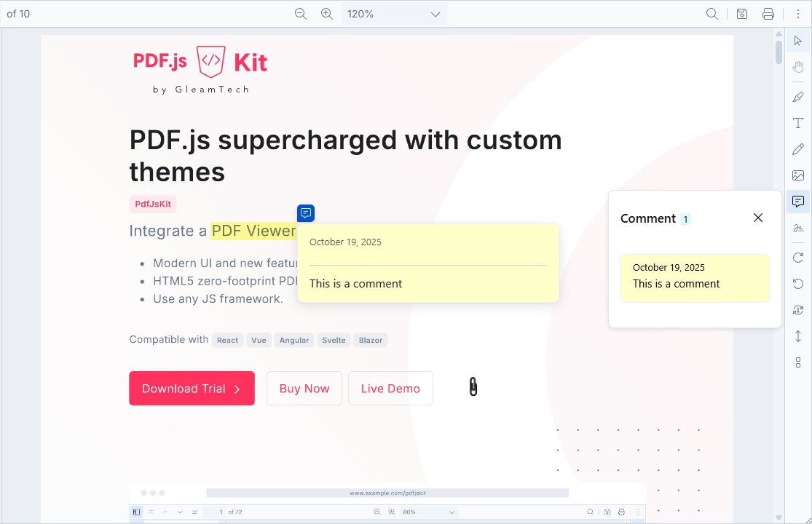Open the zoom level dropdown showing 120%

[x=393, y=14]
